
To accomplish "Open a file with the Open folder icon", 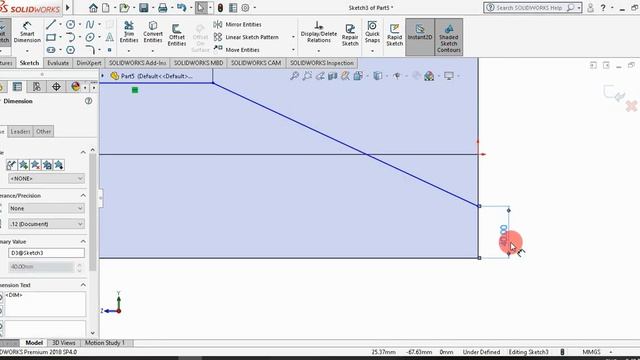I will pos(124,7).
